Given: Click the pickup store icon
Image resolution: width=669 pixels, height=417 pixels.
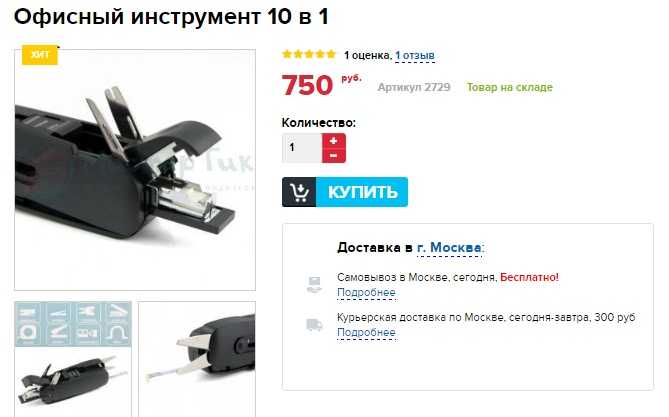Looking at the screenshot, I should (x=314, y=285).
